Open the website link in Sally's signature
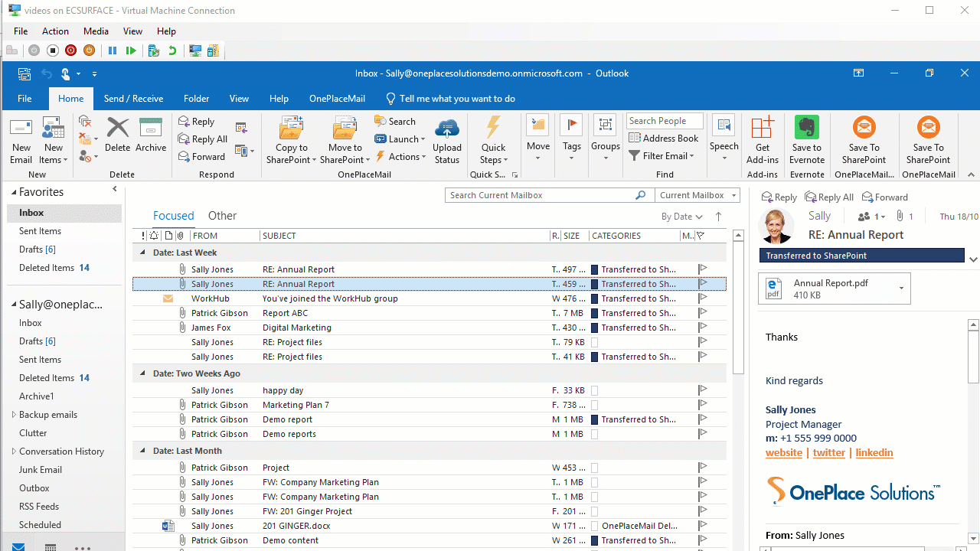 [x=783, y=452]
